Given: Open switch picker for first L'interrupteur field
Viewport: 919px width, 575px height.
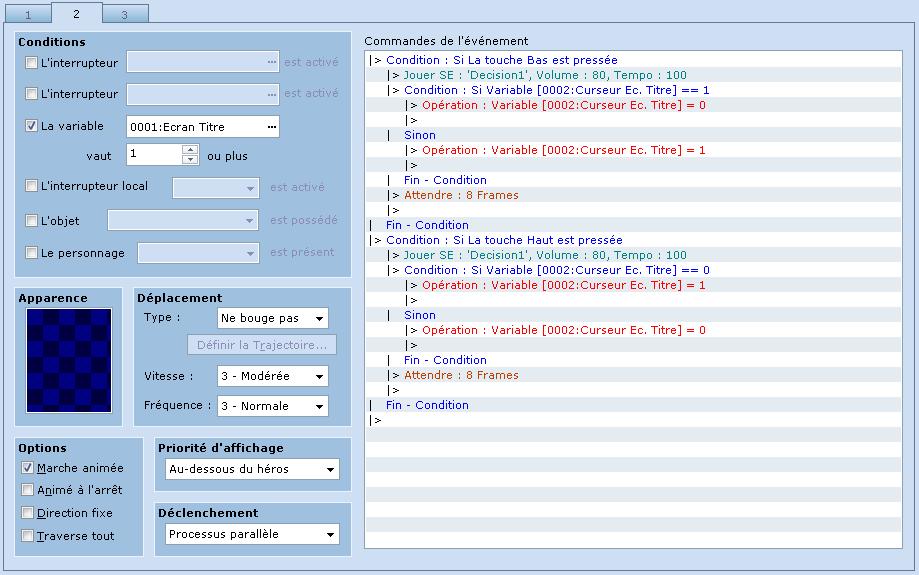Looking at the screenshot, I should pyautogui.click(x=271, y=62).
